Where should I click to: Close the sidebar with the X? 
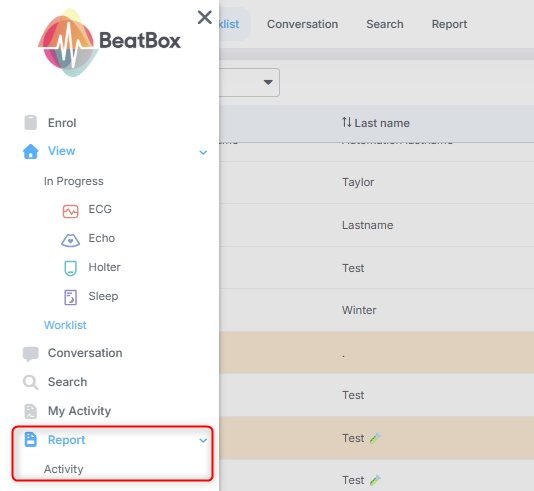(205, 17)
